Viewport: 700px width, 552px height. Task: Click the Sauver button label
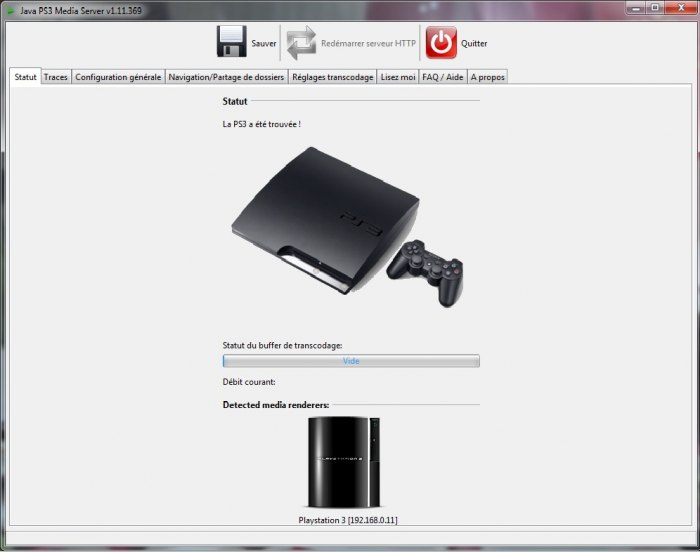point(264,43)
